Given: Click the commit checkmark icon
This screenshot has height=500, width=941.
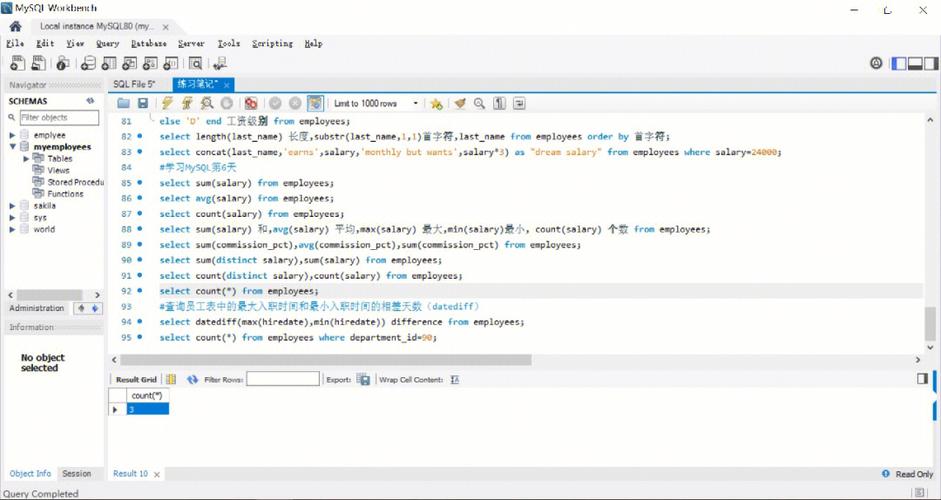Looking at the screenshot, I should click(275, 103).
